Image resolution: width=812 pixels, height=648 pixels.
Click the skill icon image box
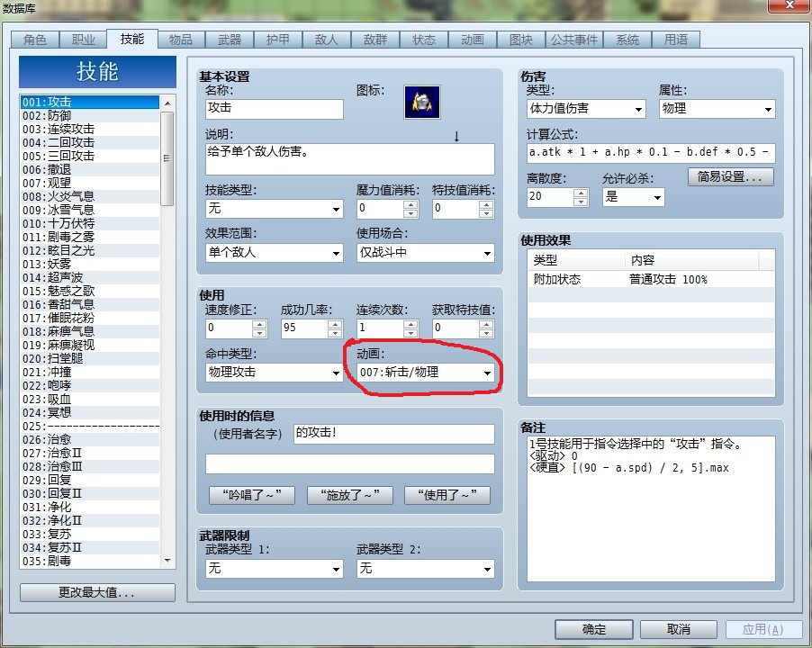pyautogui.click(x=422, y=102)
